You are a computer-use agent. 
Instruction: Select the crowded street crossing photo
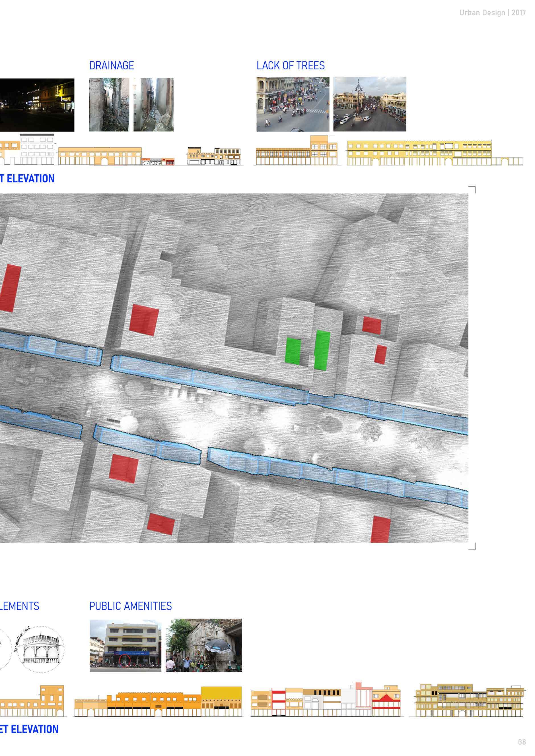[293, 104]
